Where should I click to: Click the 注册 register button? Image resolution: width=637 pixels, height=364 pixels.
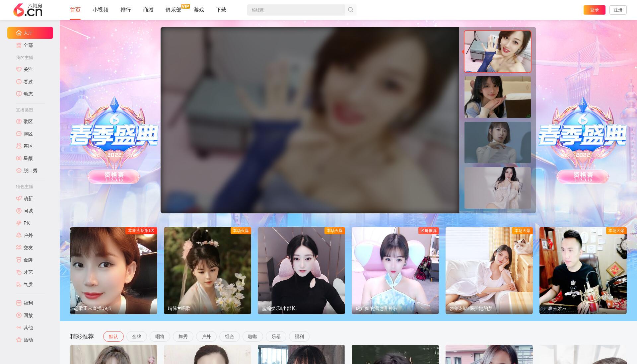618,10
